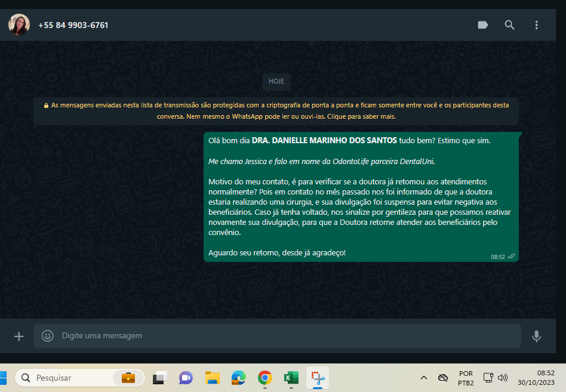The image size is (566, 392).
Task: Open the contact profile picture
Action: coord(19,25)
